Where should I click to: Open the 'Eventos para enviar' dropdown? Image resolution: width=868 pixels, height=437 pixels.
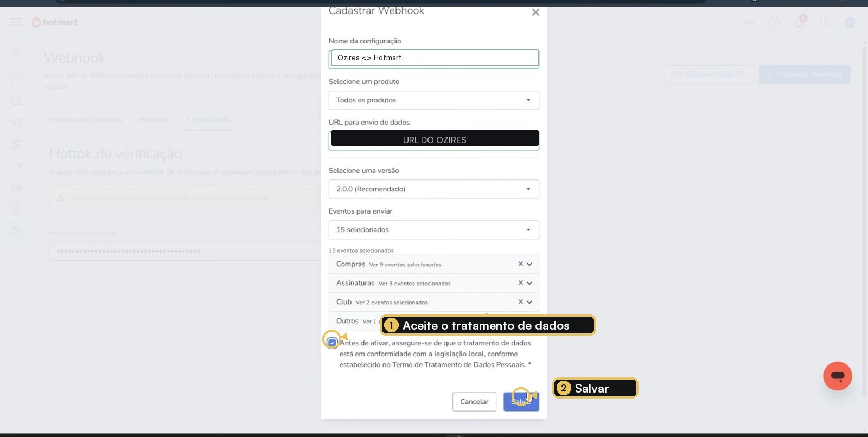coord(434,230)
